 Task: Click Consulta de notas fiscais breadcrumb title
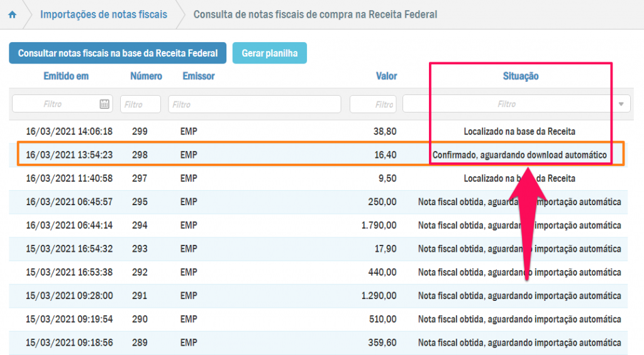[315, 14]
